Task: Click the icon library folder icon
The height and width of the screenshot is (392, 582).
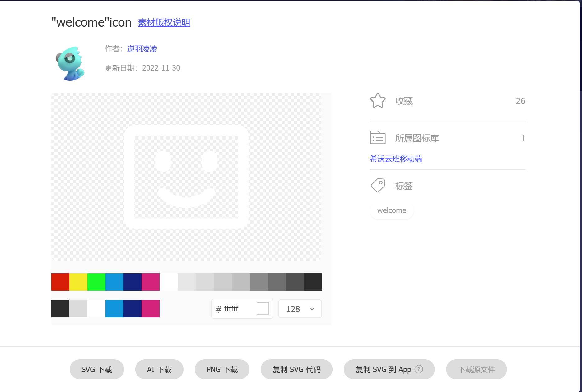Action: pos(378,138)
